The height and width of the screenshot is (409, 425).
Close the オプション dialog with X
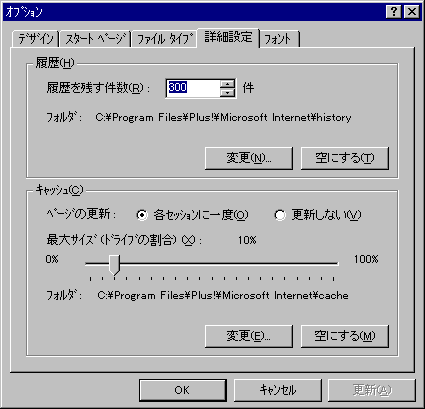click(412, 12)
